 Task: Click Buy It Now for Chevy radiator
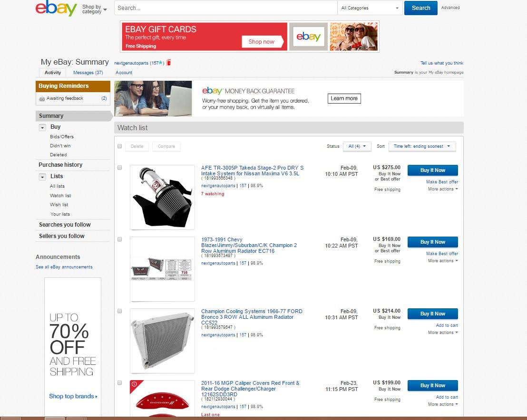pos(432,242)
